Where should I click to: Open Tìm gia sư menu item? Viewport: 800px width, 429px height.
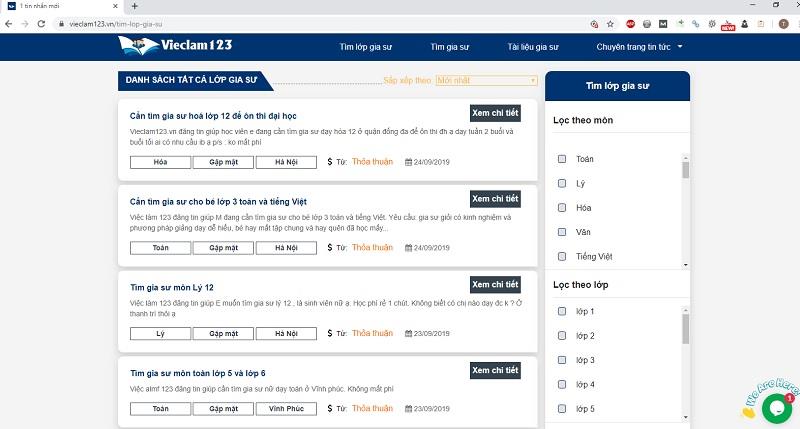point(450,46)
